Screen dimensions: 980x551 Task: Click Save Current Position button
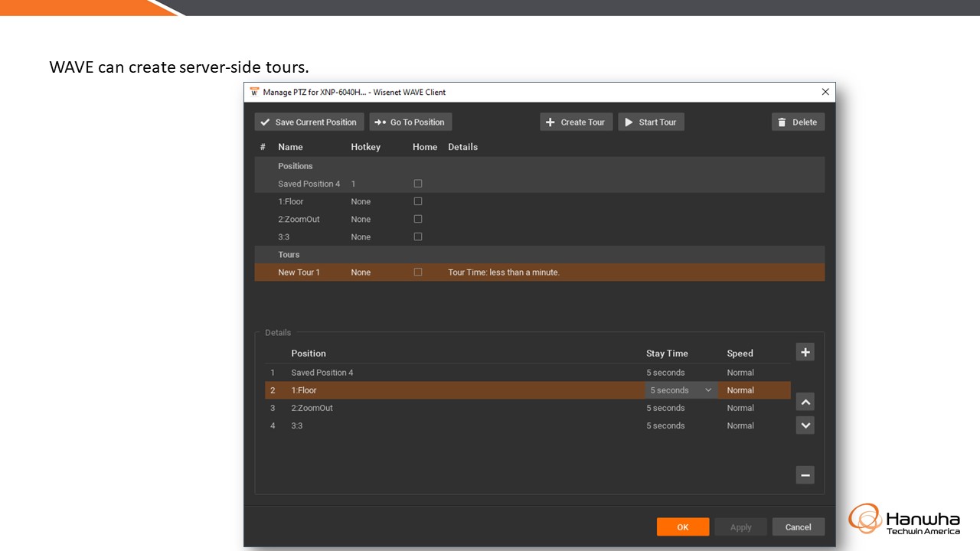(309, 122)
